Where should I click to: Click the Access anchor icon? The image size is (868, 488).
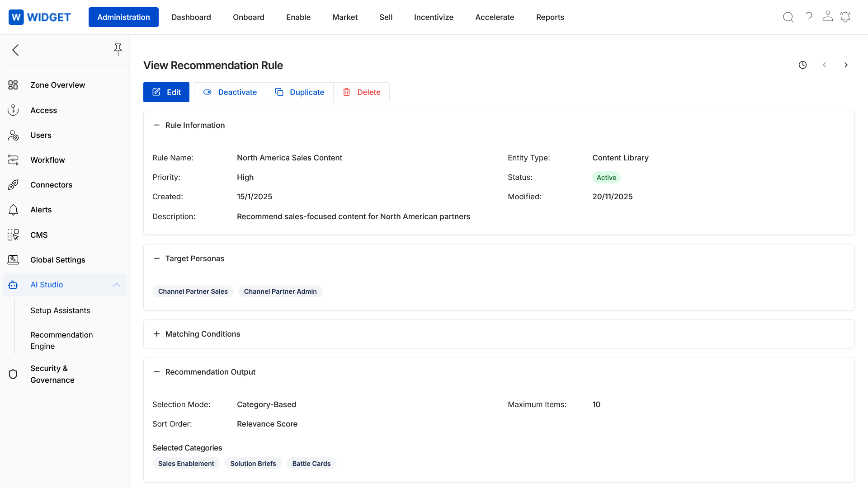[13, 110]
